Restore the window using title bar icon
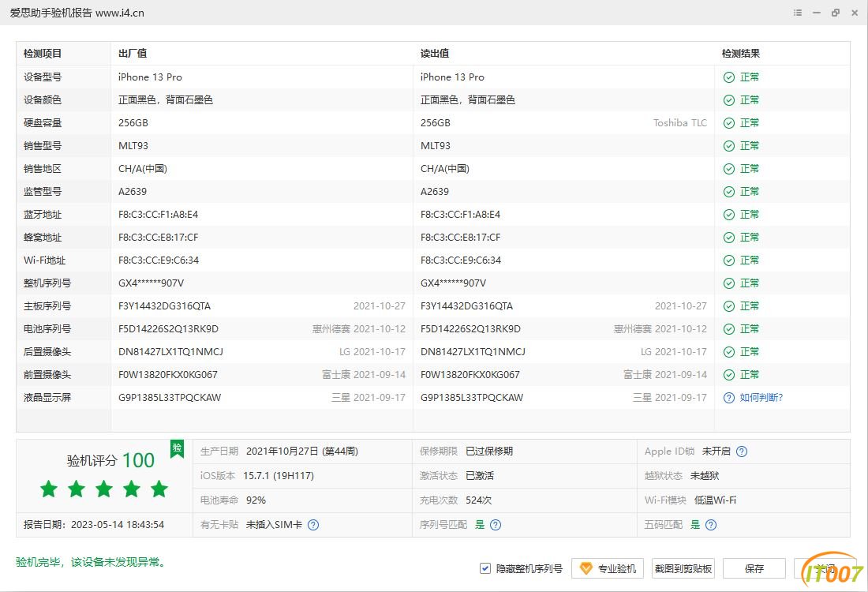The width and height of the screenshot is (868, 592). [836, 12]
